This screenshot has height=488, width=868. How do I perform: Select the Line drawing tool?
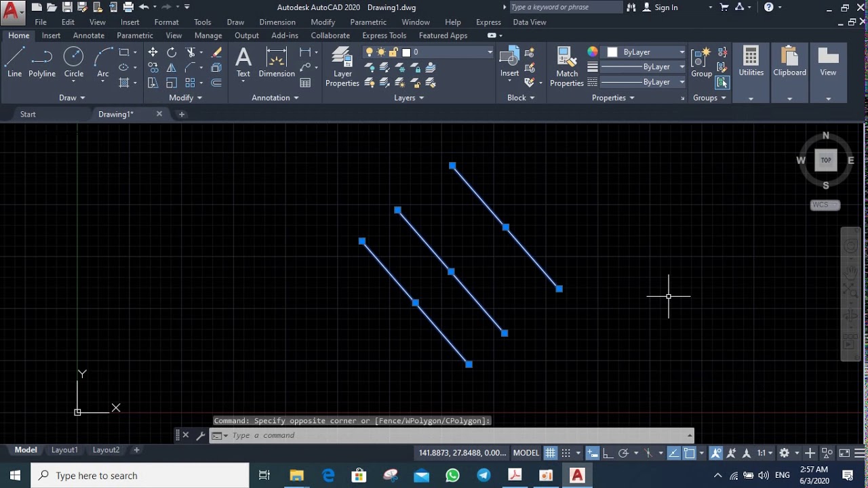pos(14,62)
